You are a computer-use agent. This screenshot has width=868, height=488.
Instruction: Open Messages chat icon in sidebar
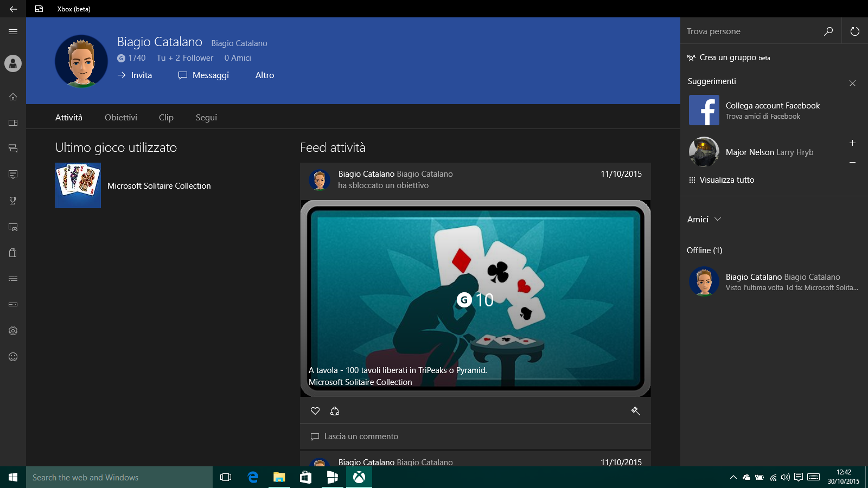(x=13, y=149)
